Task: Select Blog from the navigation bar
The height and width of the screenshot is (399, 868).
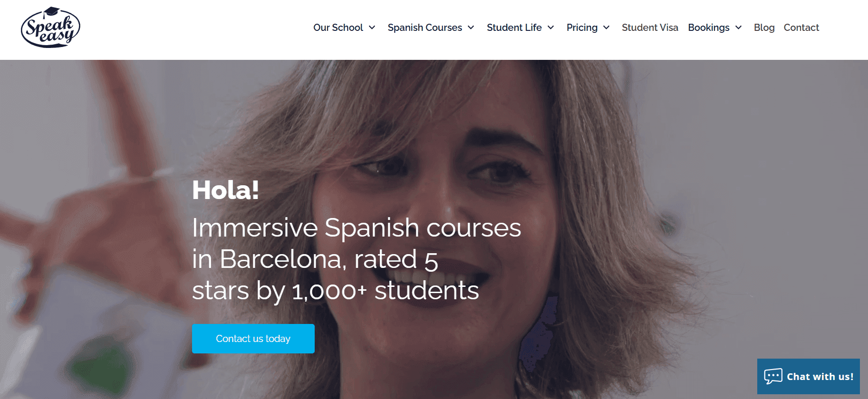Action: [x=764, y=28]
